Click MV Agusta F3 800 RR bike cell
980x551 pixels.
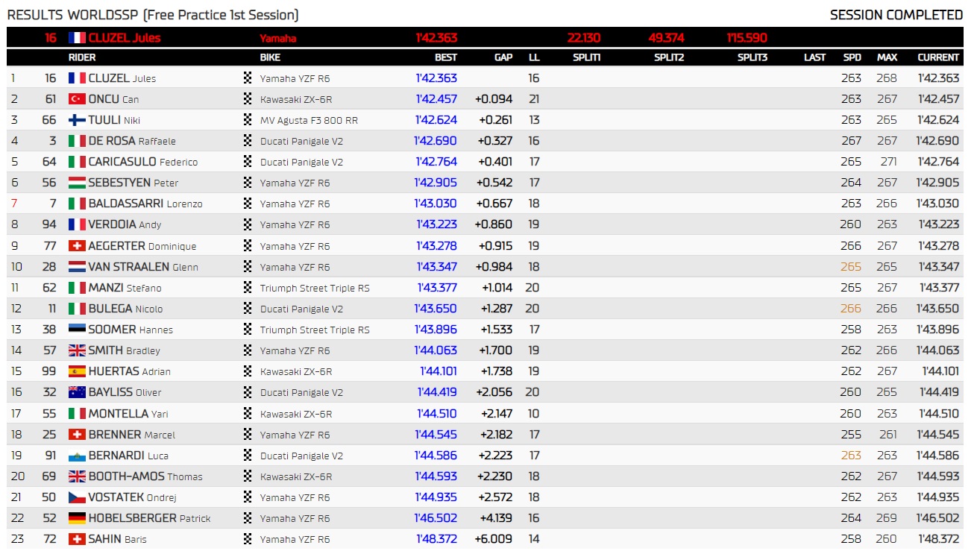(x=309, y=120)
